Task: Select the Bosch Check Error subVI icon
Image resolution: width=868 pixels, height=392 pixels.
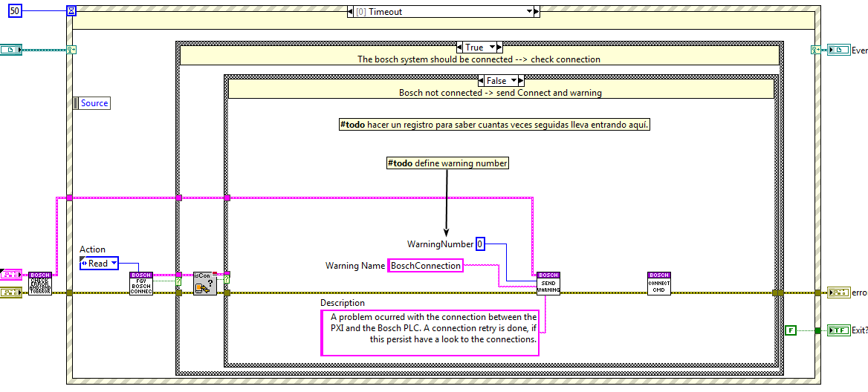Action: 40,283
